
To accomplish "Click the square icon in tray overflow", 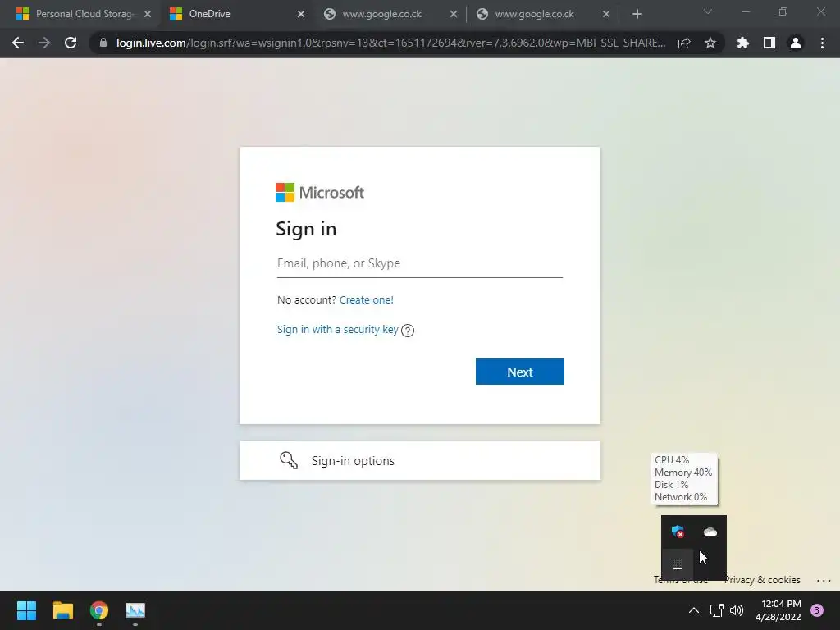I will pyautogui.click(x=677, y=564).
